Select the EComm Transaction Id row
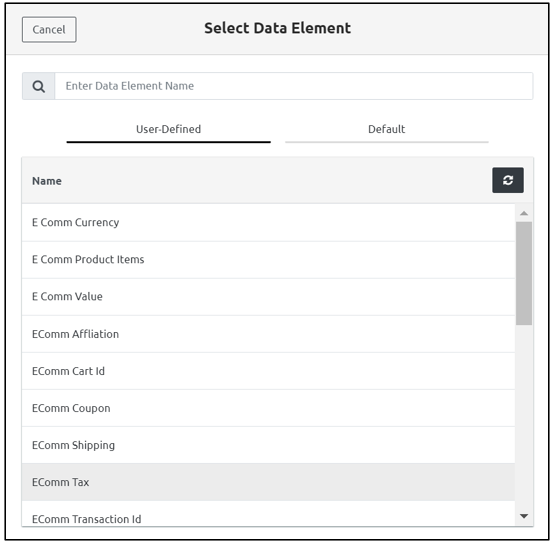 (x=268, y=514)
